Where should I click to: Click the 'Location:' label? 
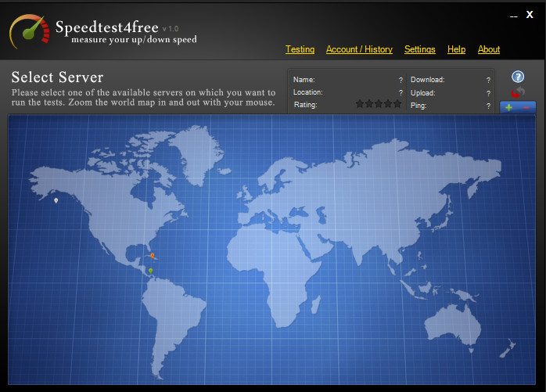pyautogui.click(x=308, y=92)
